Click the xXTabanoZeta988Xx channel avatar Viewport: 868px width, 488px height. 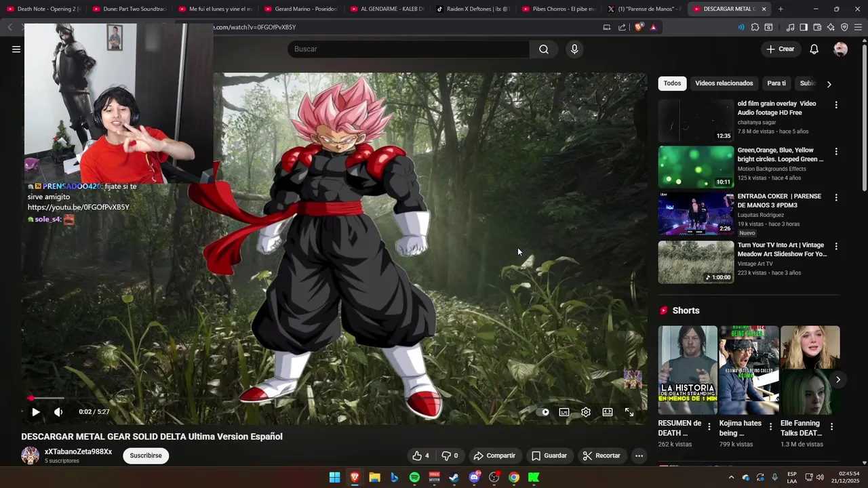(30, 455)
